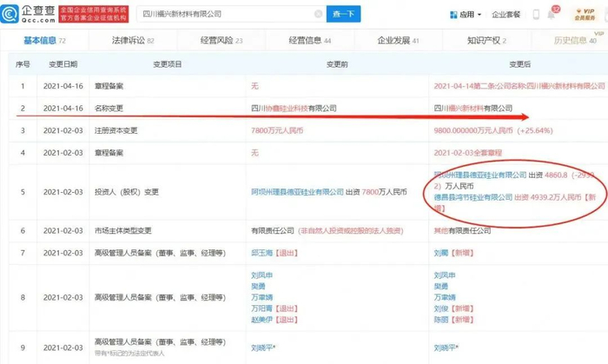
Task: Select the 9800.000000万元人民币 value in row 3
Action: click(473, 130)
